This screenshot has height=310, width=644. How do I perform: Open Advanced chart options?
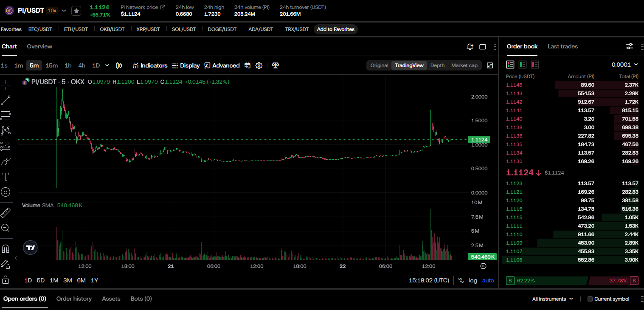(222, 65)
